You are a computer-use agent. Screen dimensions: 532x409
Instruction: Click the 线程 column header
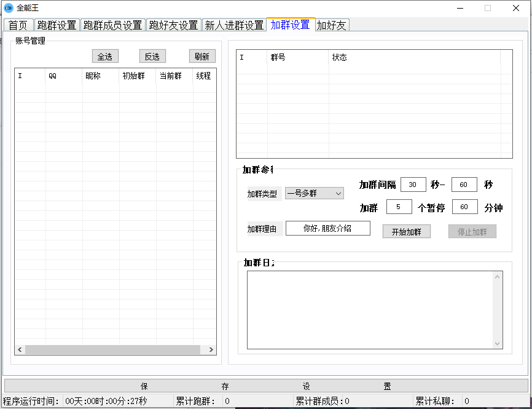click(x=205, y=76)
